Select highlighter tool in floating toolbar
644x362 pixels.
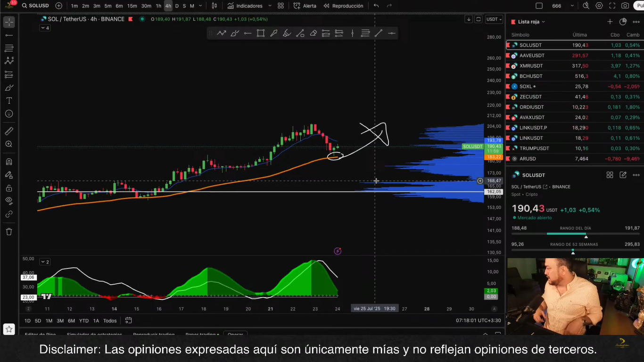coord(287,33)
